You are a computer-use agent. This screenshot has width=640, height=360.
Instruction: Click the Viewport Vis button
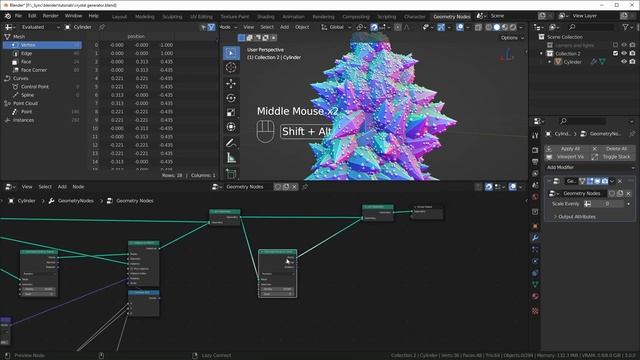point(567,157)
